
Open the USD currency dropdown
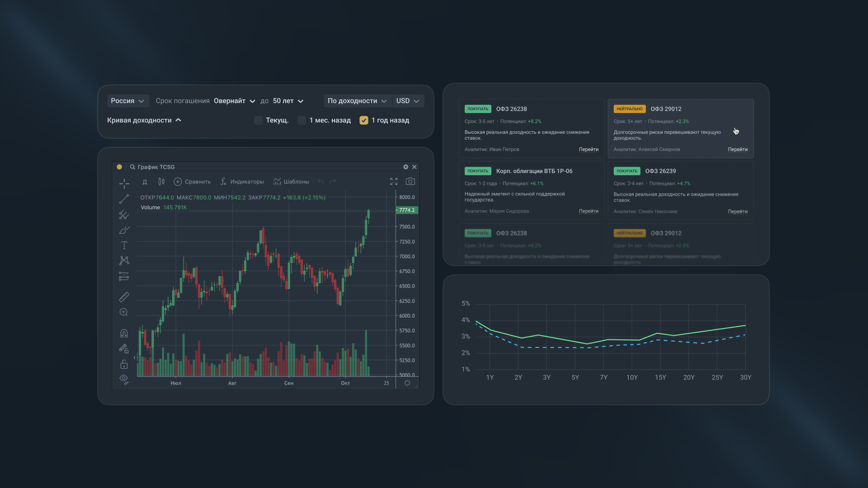coord(408,101)
